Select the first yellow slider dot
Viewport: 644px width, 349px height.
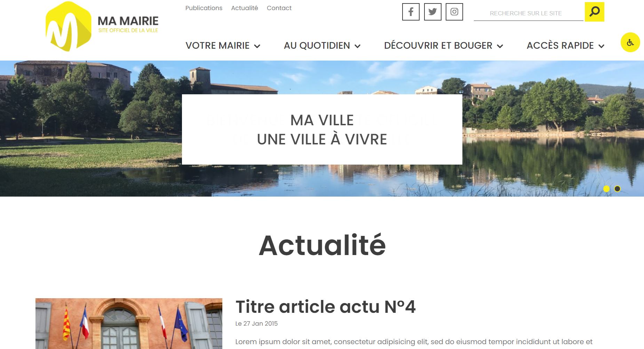[x=606, y=189]
